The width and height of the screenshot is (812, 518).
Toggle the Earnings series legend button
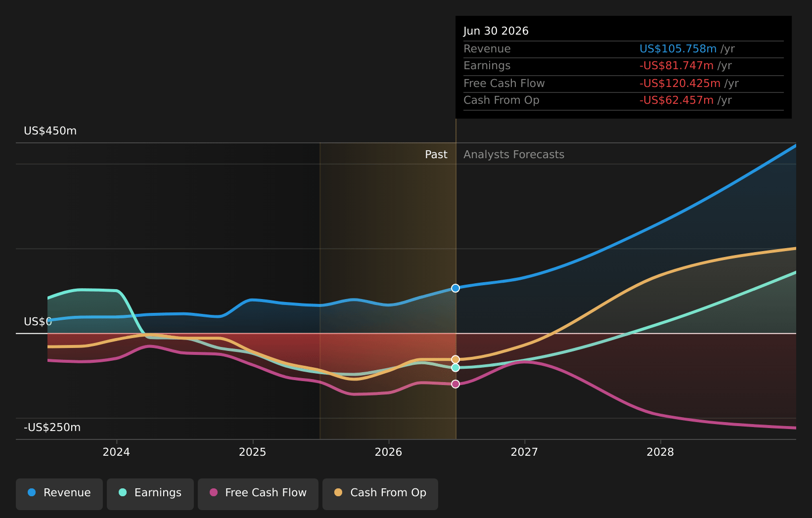point(150,494)
